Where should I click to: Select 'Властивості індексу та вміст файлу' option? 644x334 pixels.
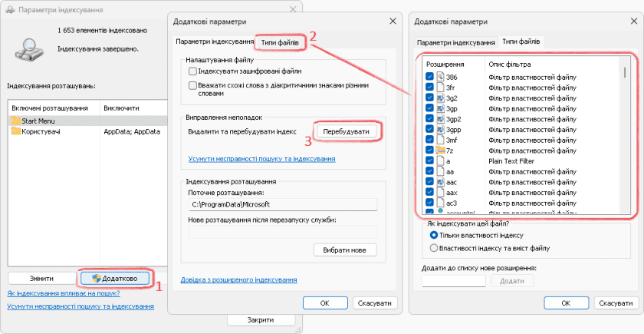(435, 248)
